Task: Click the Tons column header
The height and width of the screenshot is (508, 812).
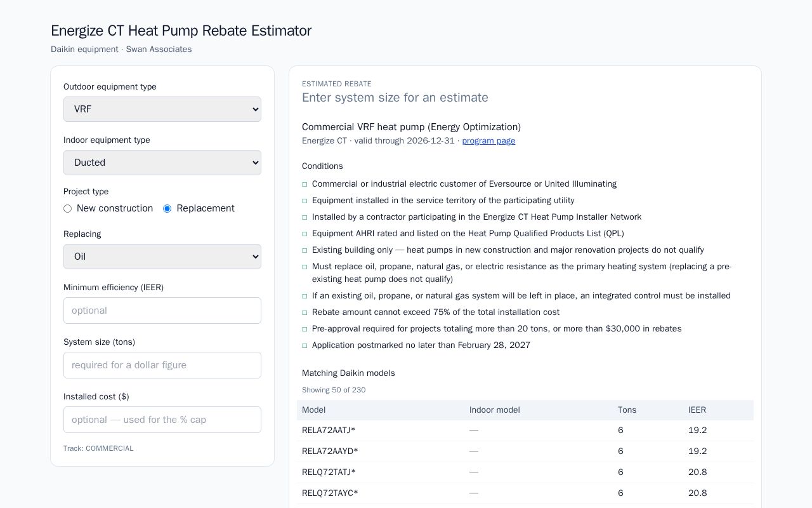Action: coord(627,410)
